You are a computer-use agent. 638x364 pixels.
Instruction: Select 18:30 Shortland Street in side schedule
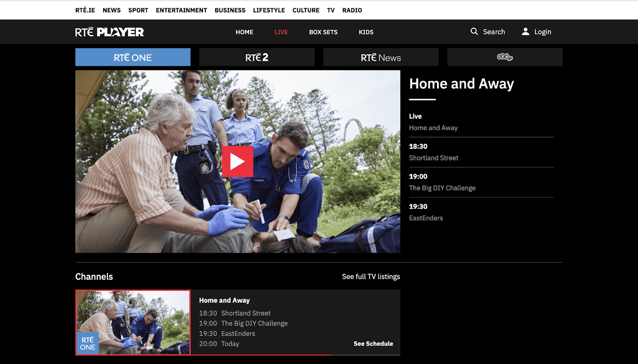click(481, 152)
